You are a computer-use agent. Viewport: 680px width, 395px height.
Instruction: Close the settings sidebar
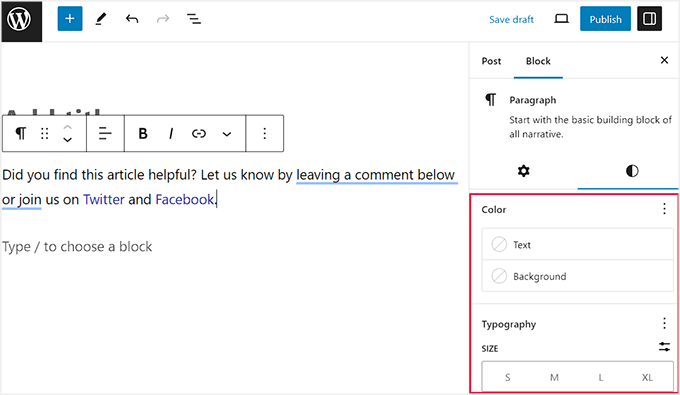664,60
